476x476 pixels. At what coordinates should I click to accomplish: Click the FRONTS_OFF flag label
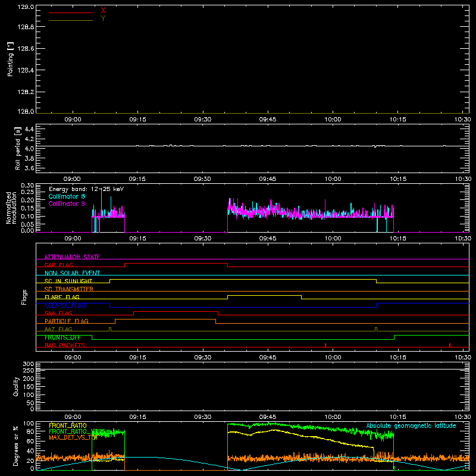click(x=62, y=337)
